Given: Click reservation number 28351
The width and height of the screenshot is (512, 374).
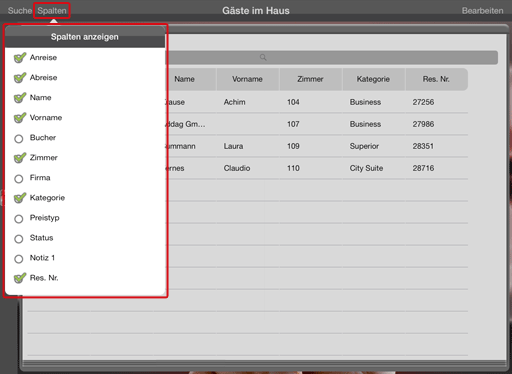Looking at the screenshot, I should [x=423, y=146].
